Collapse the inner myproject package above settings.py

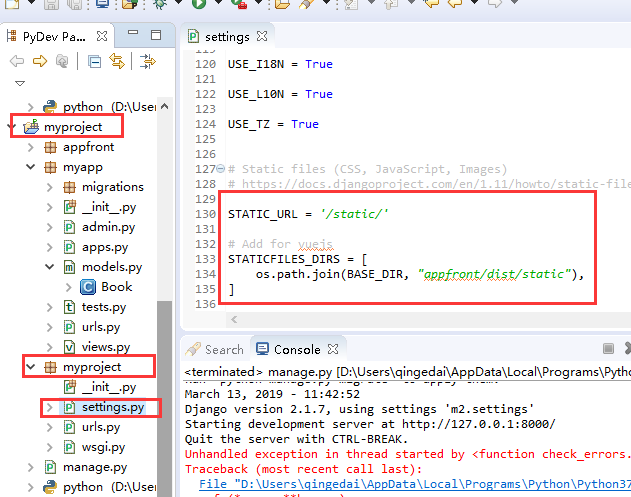[x=31, y=367]
